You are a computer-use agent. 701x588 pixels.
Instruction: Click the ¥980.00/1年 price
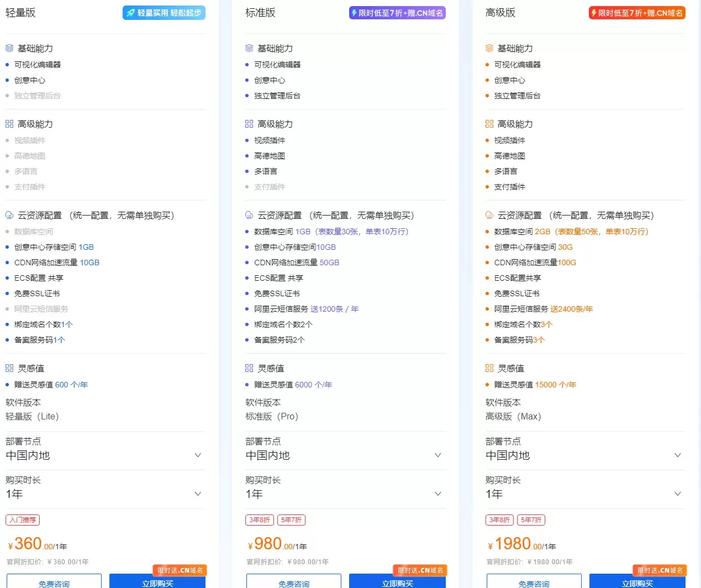277,544
